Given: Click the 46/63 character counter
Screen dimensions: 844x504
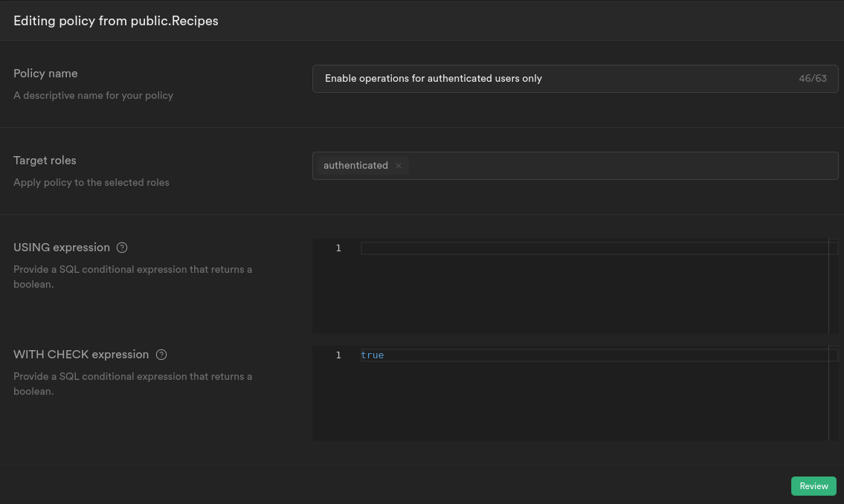Looking at the screenshot, I should click(813, 79).
